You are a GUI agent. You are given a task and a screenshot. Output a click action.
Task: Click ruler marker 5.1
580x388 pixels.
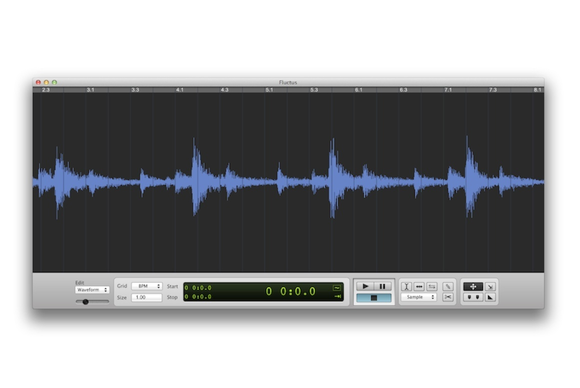[269, 90]
